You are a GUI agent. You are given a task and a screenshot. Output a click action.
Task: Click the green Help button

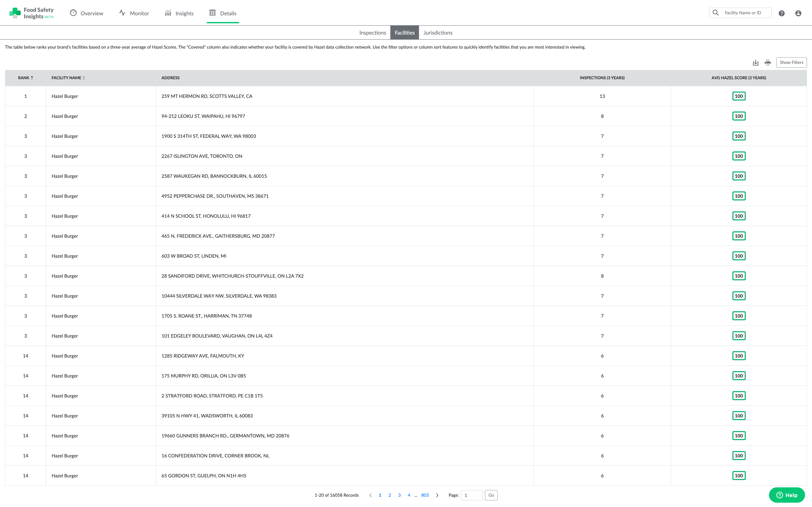[x=787, y=495]
